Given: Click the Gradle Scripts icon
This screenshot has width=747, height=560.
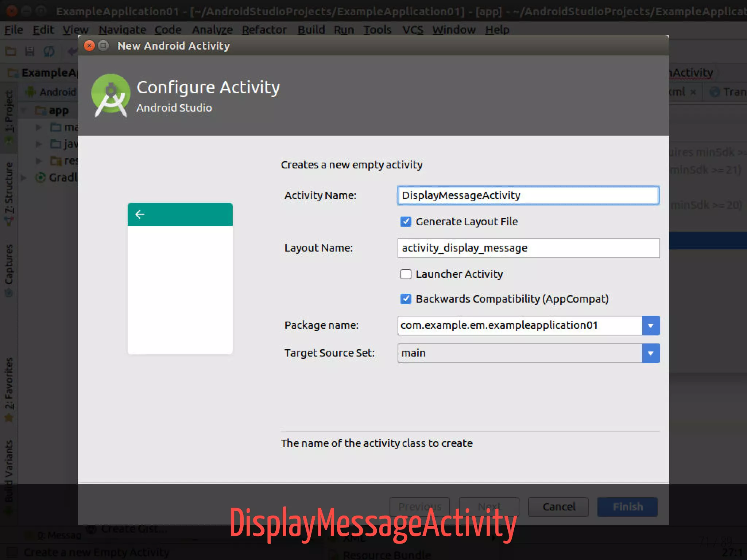Looking at the screenshot, I should click(40, 178).
